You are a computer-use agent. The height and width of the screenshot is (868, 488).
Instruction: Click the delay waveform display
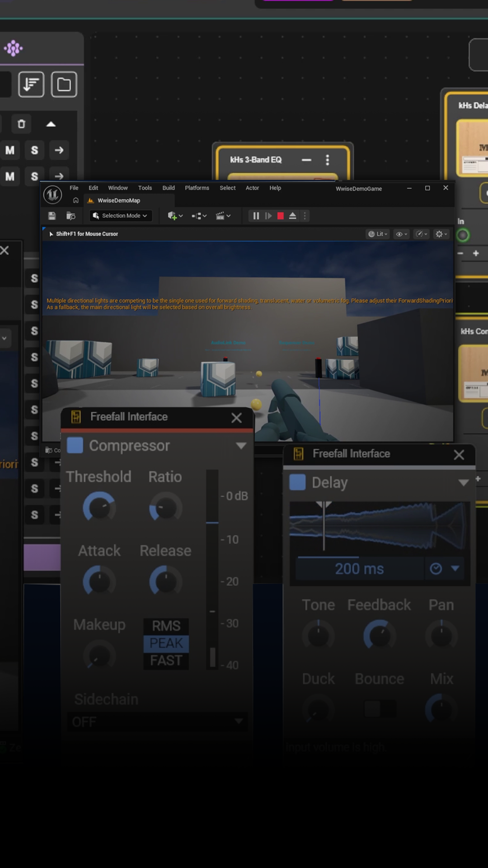click(x=379, y=526)
